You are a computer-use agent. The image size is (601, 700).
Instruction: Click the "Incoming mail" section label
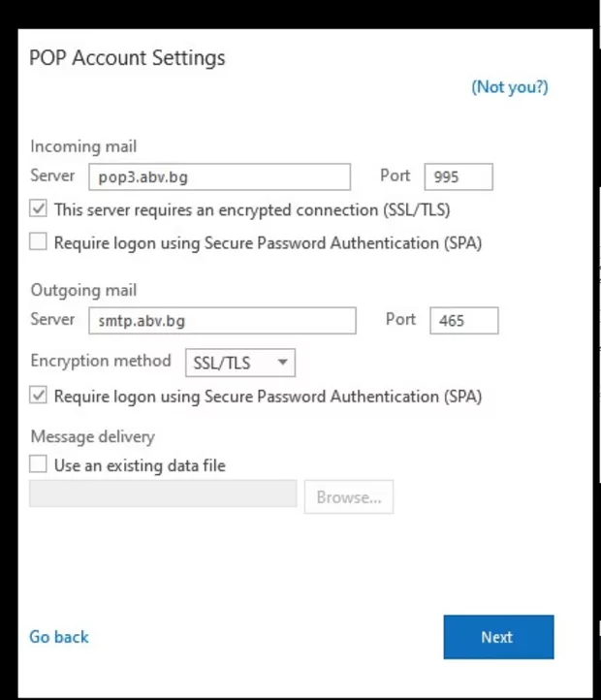(83, 146)
